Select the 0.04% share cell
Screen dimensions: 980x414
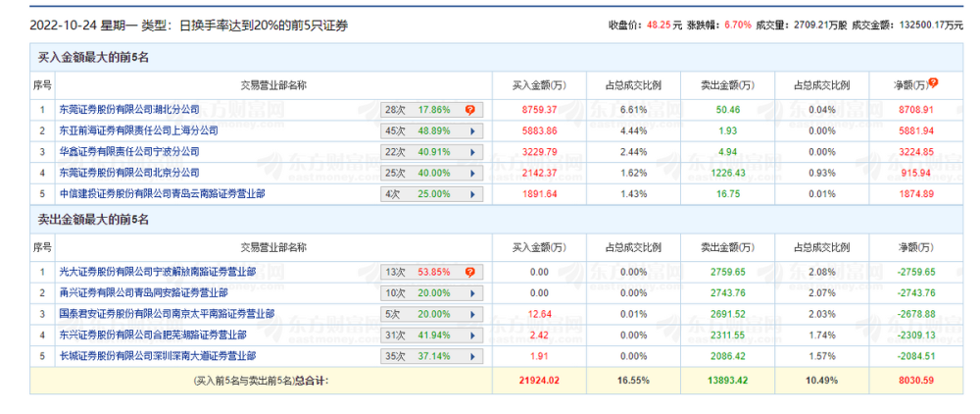click(821, 110)
